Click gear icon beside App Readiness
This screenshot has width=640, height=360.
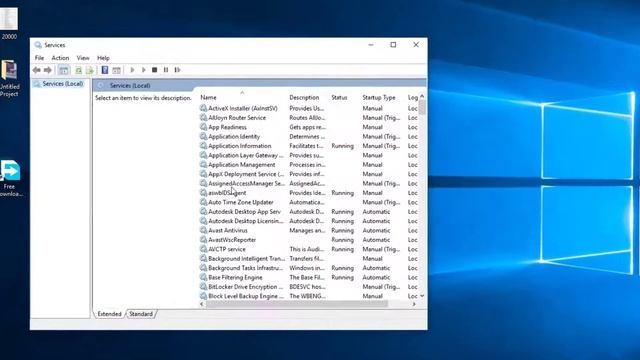pos(203,127)
